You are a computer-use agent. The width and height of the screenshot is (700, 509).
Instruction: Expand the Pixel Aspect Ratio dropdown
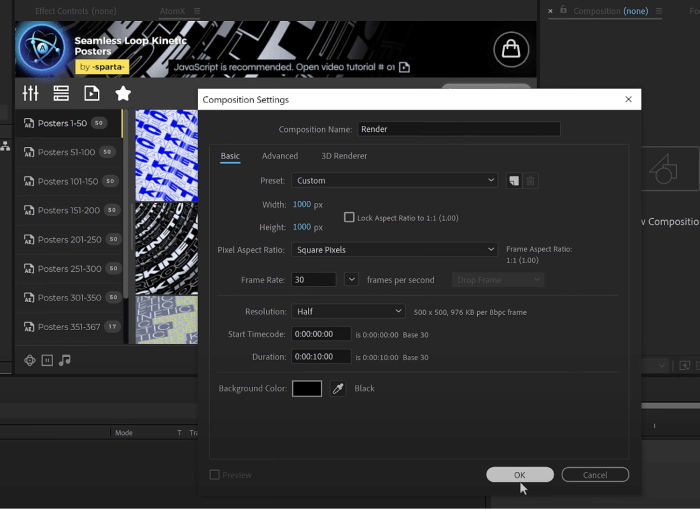[394, 249]
